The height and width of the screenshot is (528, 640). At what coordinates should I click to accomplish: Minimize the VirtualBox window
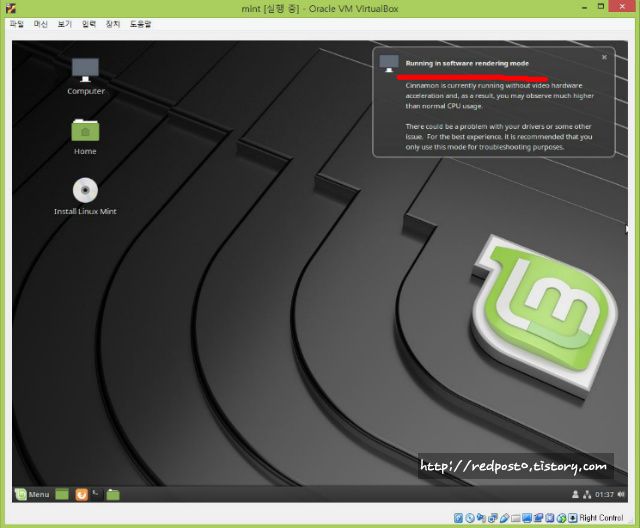pos(584,7)
